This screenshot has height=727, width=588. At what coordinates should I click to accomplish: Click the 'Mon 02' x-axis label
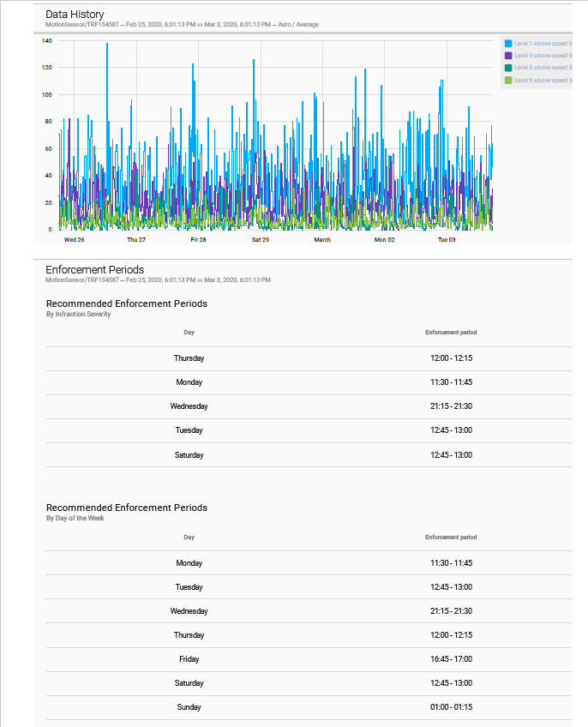point(384,240)
